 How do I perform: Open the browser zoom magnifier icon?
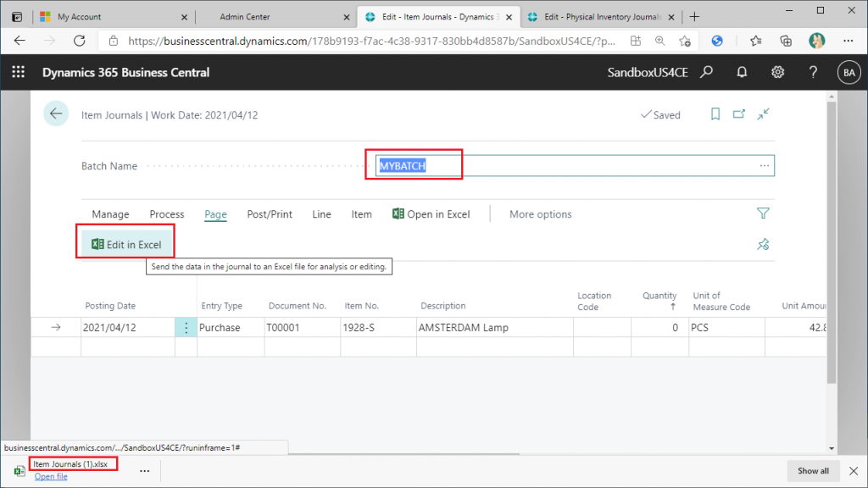(659, 41)
